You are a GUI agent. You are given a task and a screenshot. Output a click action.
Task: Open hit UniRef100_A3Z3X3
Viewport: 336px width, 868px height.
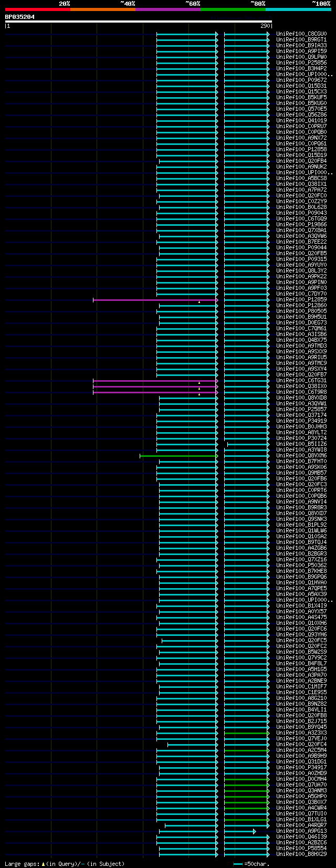[x=301, y=733]
